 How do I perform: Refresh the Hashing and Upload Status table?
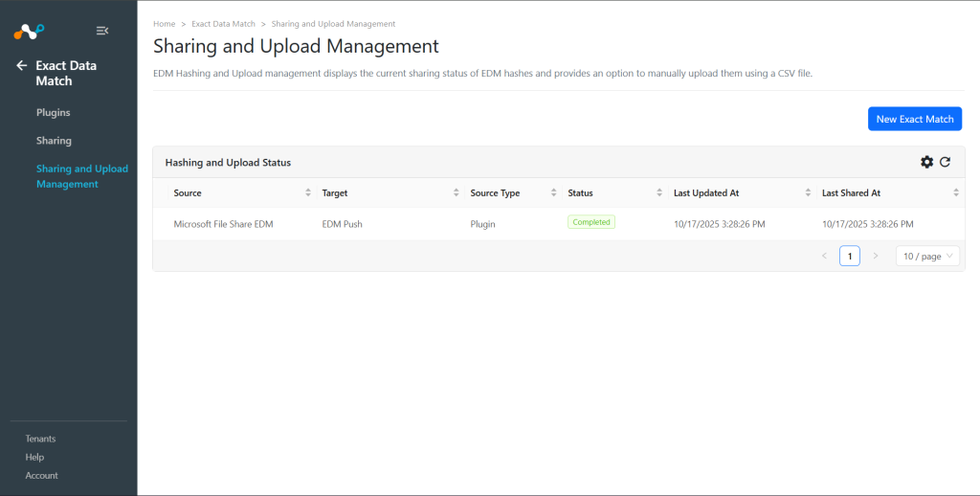[945, 162]
